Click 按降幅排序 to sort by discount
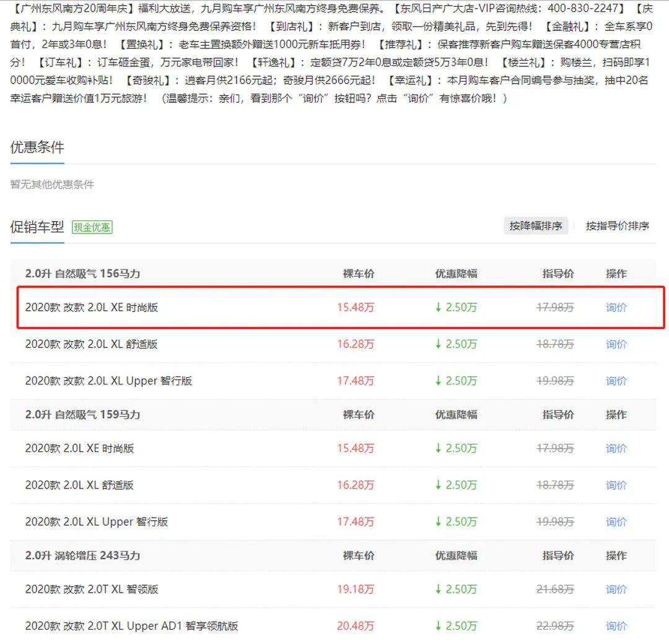Image resolution: width=669 pixels, height=644 pixels. pyautogui.click(x=535, y=225)
